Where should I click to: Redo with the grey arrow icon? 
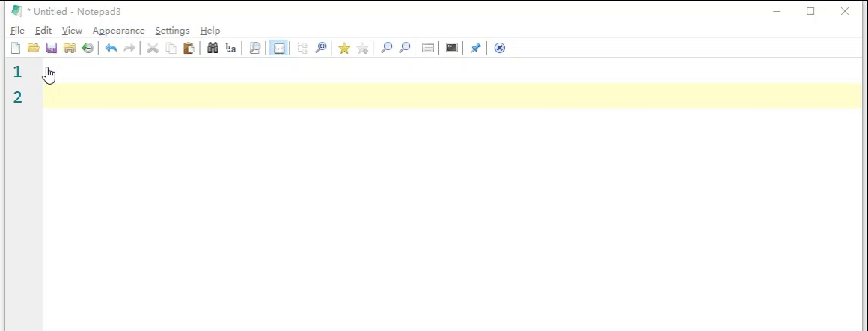[x=129, y=48]
